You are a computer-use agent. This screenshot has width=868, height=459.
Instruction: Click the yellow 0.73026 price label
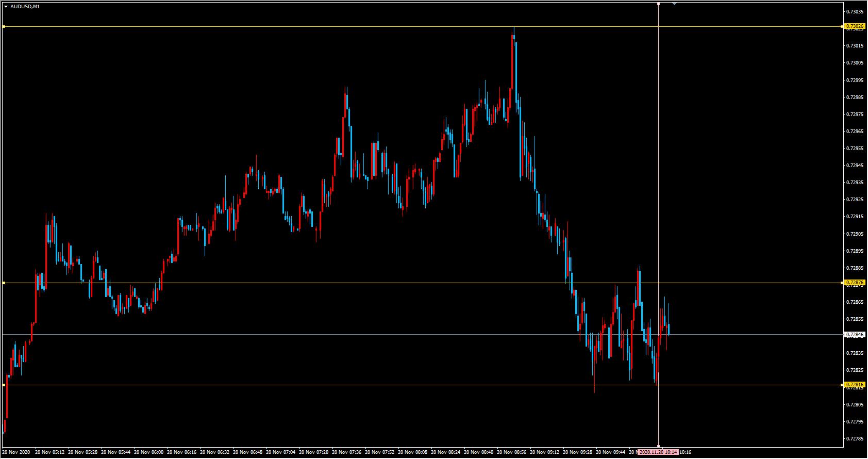(x=855, y=26)
